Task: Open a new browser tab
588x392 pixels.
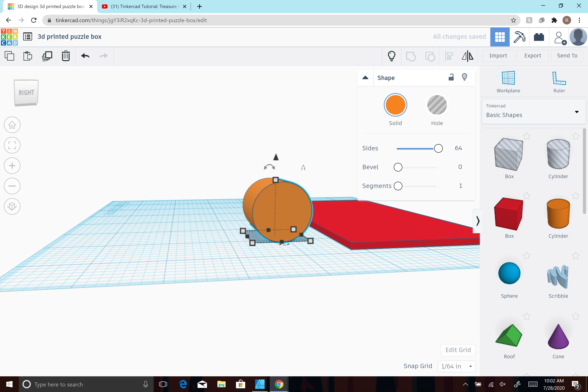Action: pos(199,6)
